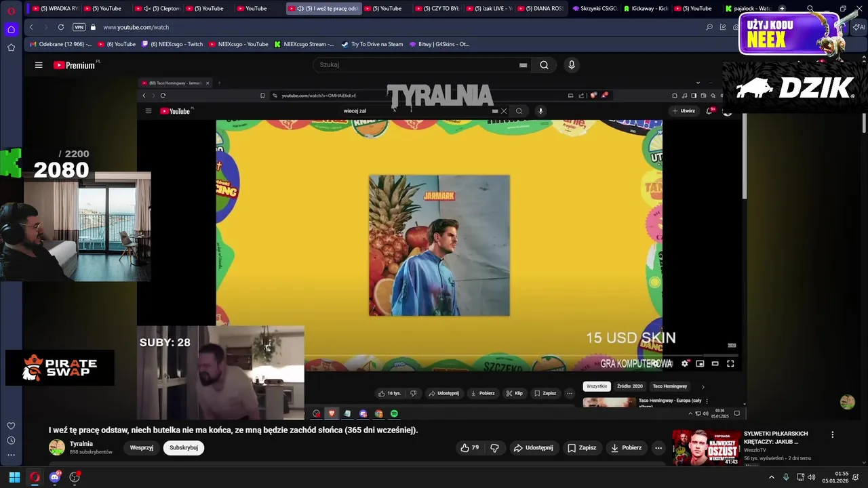Screen dimensions: 868x488
Task: Open the new tab plus button
Action: coord(782,9)
